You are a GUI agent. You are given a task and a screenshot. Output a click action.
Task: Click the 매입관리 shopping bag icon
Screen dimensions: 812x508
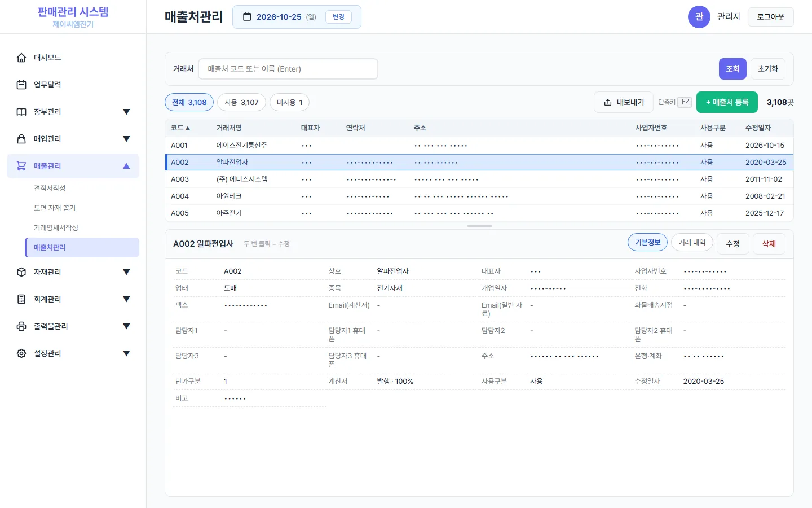pyautogui.click(x=21, y=139)
